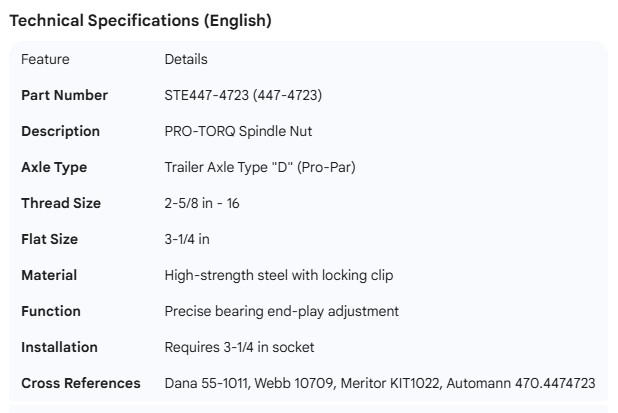The height and width of the screenshot is (413, 618).
Task: Click the Technical Specifications (English) heading
Action: point(140,20)
